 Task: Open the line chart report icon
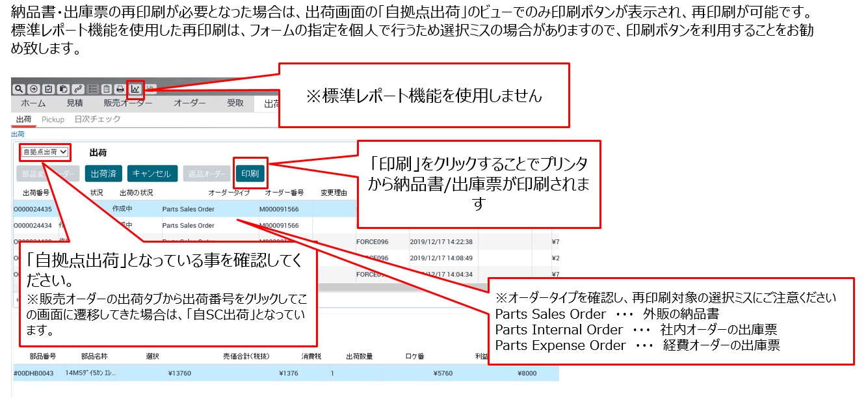tap(135, 89)
